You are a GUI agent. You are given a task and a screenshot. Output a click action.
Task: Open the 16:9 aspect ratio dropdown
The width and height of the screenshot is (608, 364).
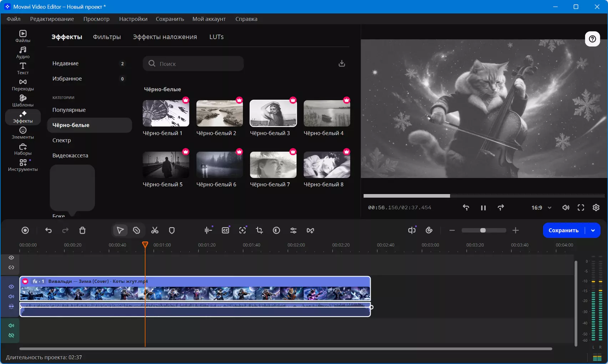(541, 208)
